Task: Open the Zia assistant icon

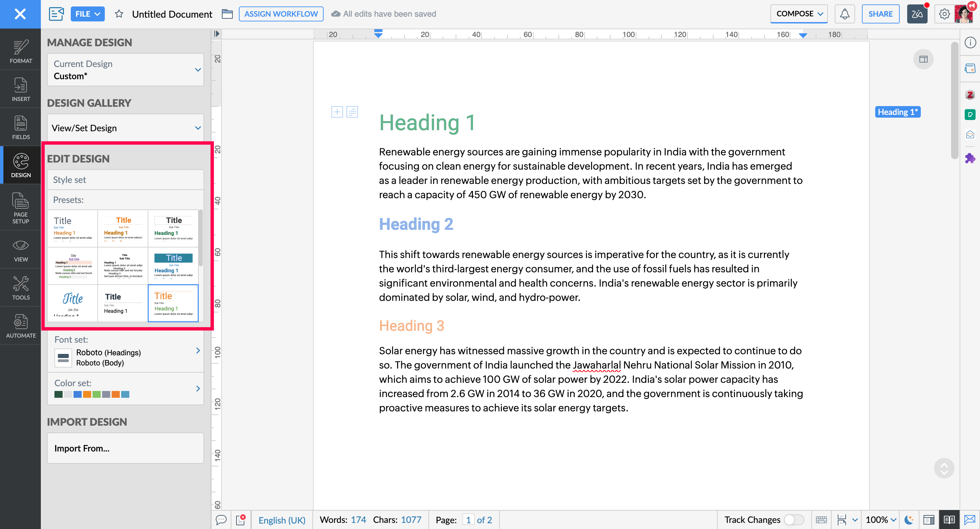Action: 917,14
